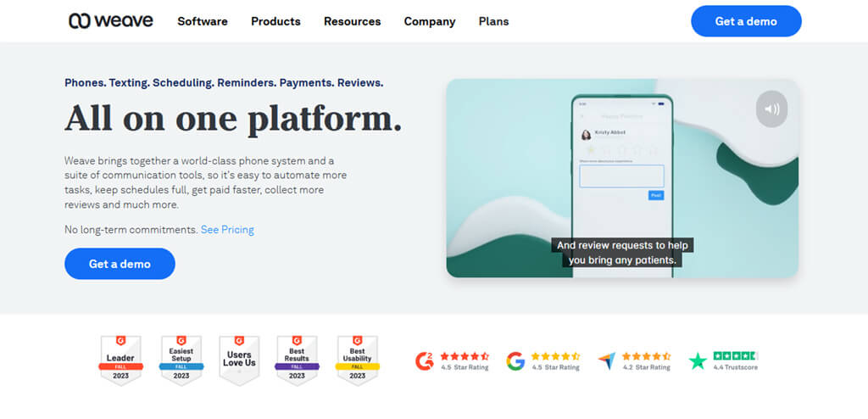This screenshot has height=419, width=868.
Task: Click the Capterra arrow logo
Action: (x=607, y=361)
